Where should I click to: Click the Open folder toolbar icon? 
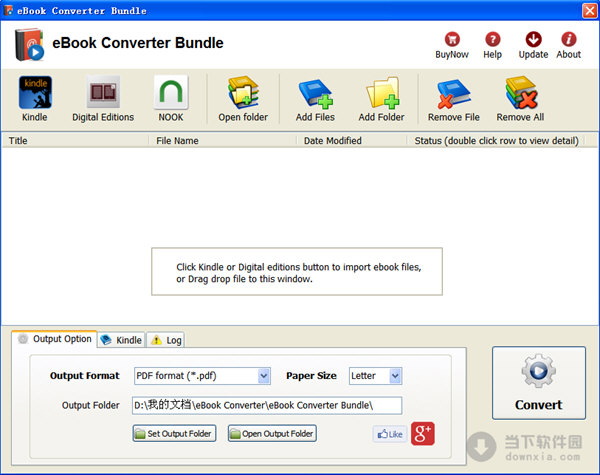(243, 92)
